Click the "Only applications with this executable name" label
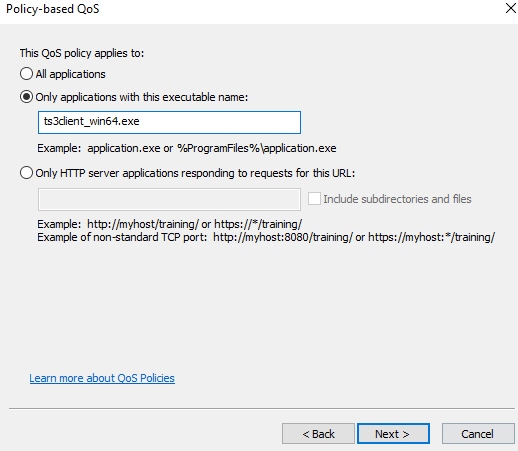The height and width of the screenshot is (451, 518). tap(142, 97)
